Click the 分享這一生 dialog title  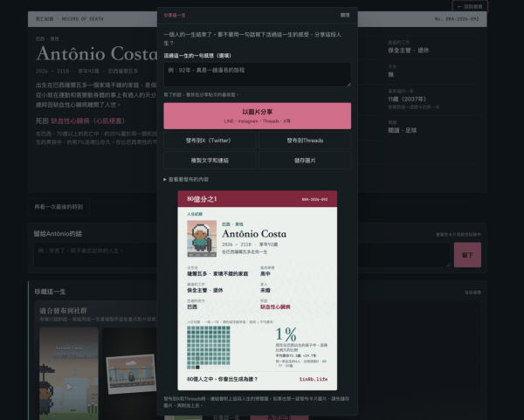(175, 15)
